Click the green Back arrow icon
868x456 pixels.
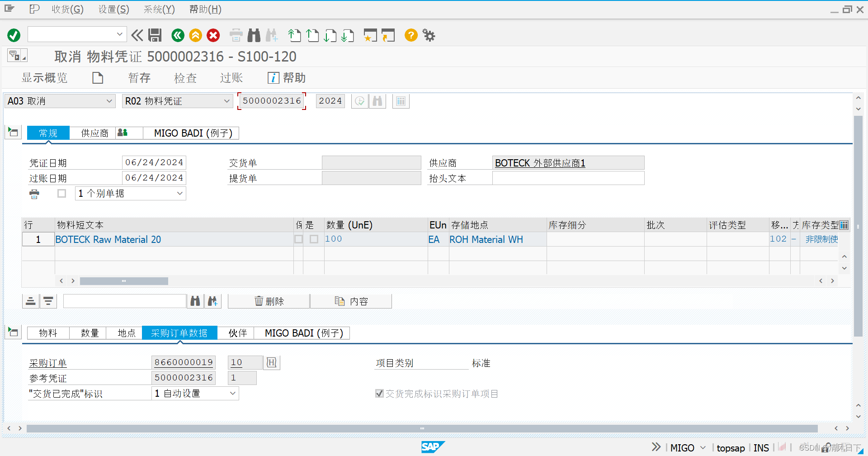tap(178, 35)
